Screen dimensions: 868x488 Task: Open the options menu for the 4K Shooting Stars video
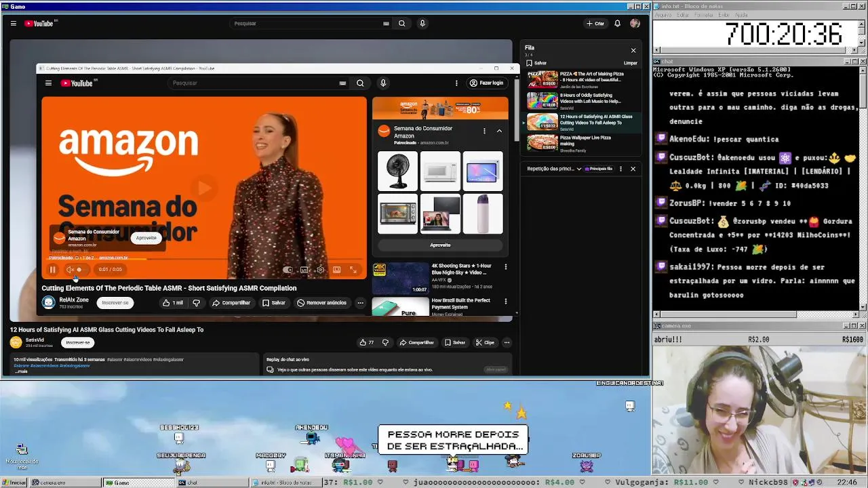coord(505,267)
